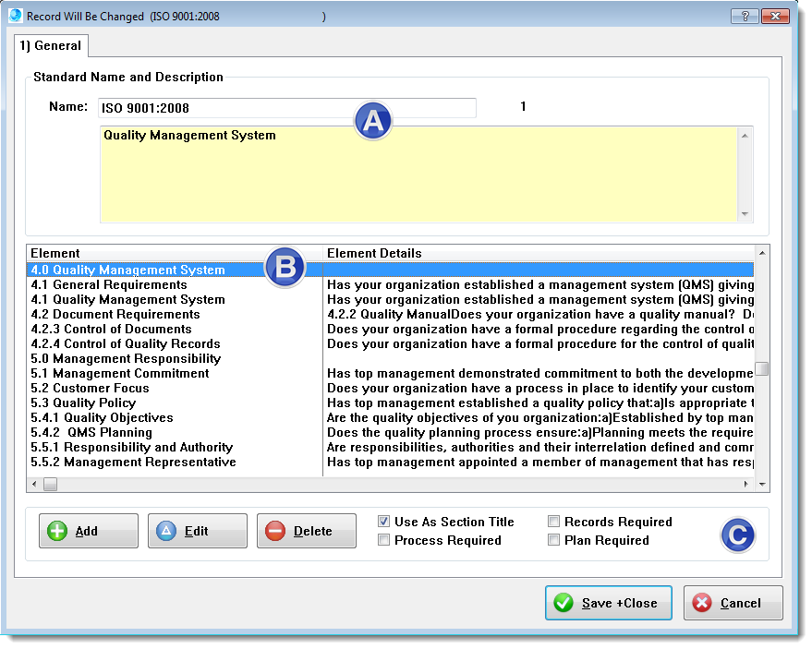Click the application icon in the title bar
This screenshot has width=812, height=649.
(x=15, y=16)
